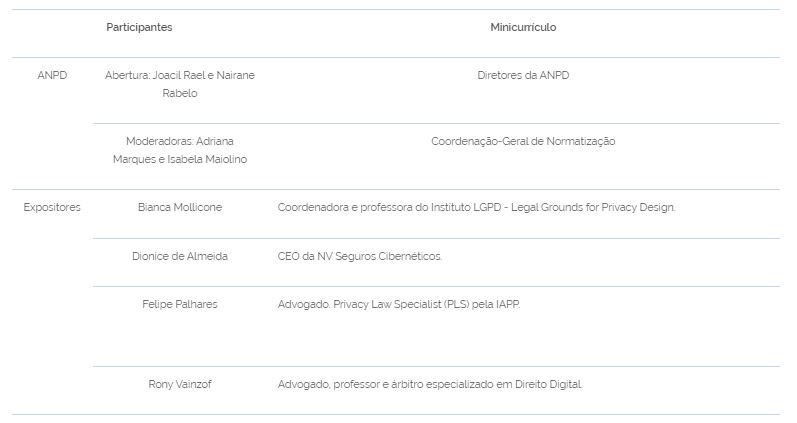Screen dimensions: 797x423
Task: Click the name Rony Vainzof
Action: tap(180, 385)
